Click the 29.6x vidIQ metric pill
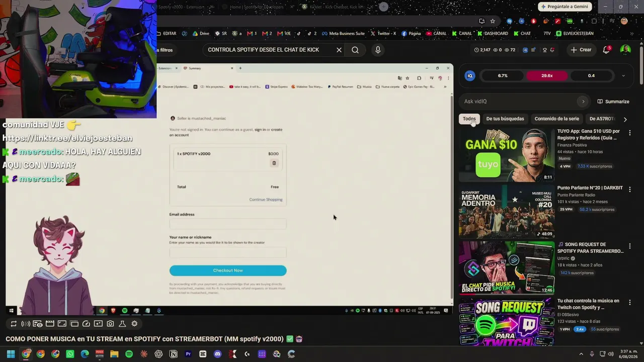 point(547,76)
